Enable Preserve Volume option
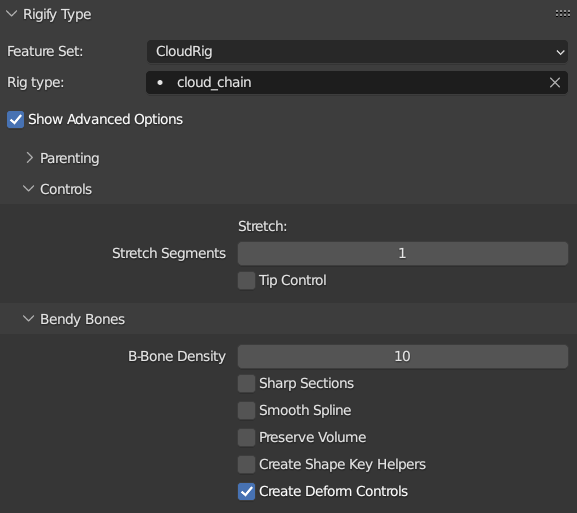Image resolution: width=577 pixels, height=513 pixels. click(x=246, y=437)
